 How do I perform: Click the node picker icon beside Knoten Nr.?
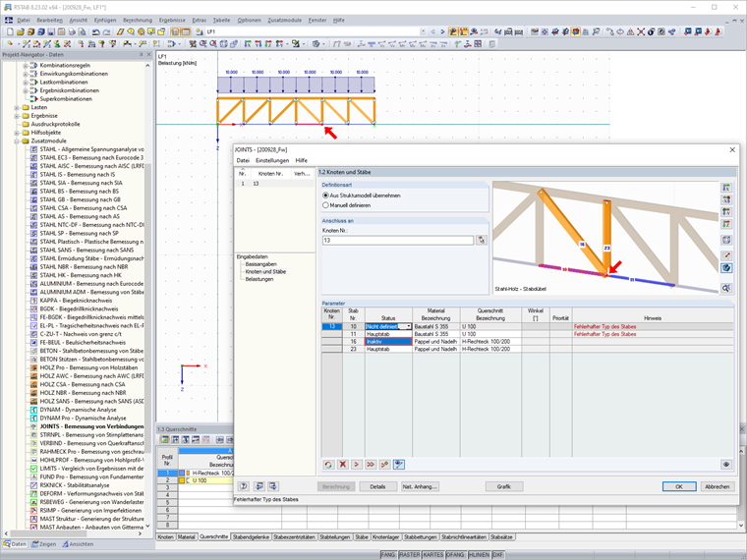pyautogui.click(x=482, y=240)
